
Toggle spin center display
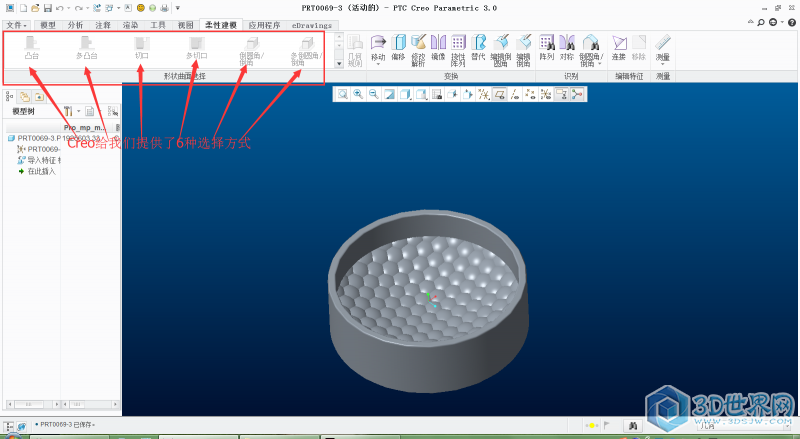[x=577, y=94]
